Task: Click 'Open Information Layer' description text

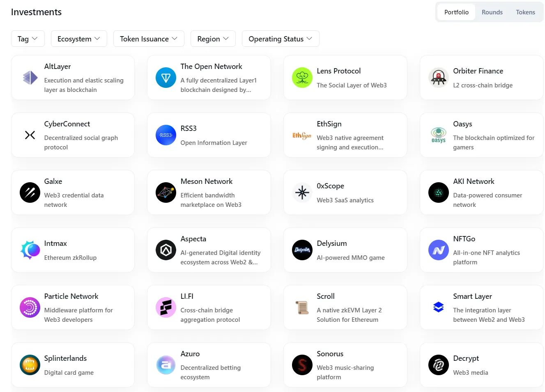Action: click(214, 143)
